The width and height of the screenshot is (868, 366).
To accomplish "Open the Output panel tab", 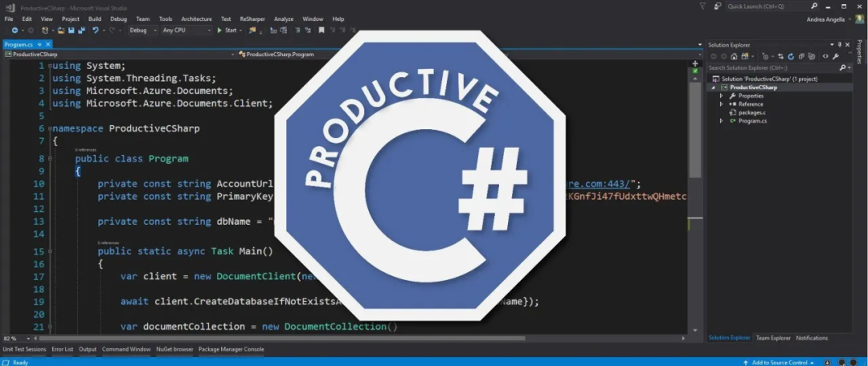I will (88, 349).
